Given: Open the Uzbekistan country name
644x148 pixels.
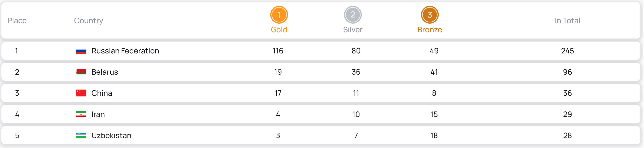Looking at the screenshot, I should coord(111,135).
